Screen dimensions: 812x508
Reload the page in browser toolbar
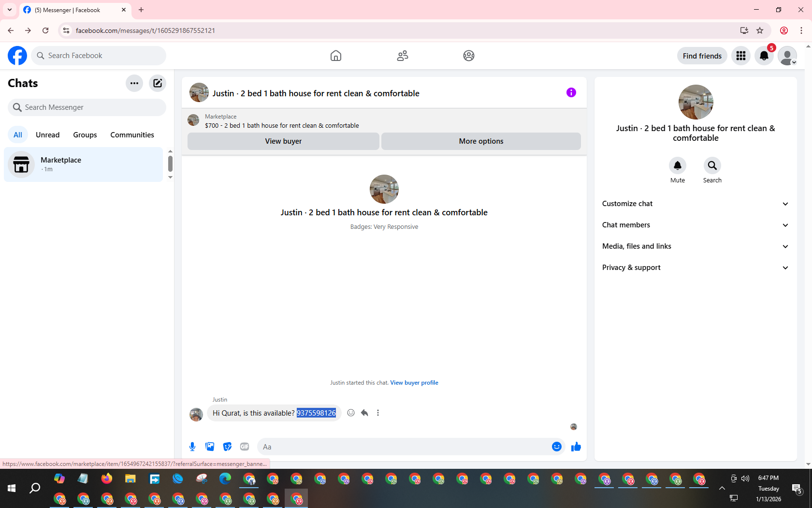point(45,30)
